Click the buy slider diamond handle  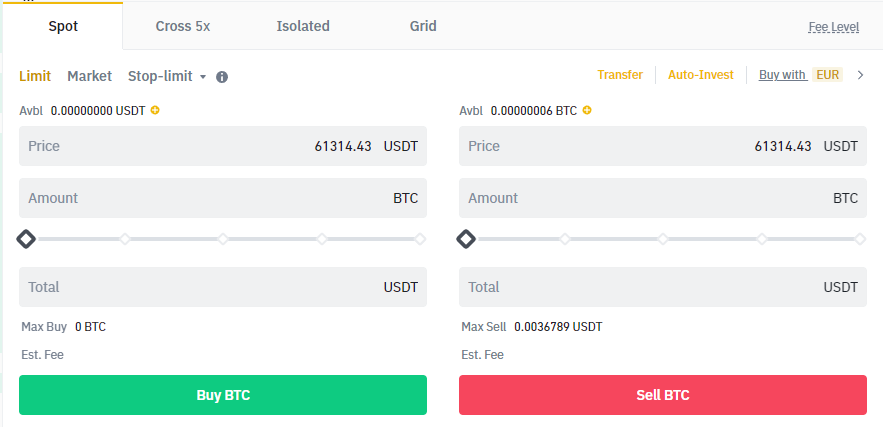coord(26,239)
